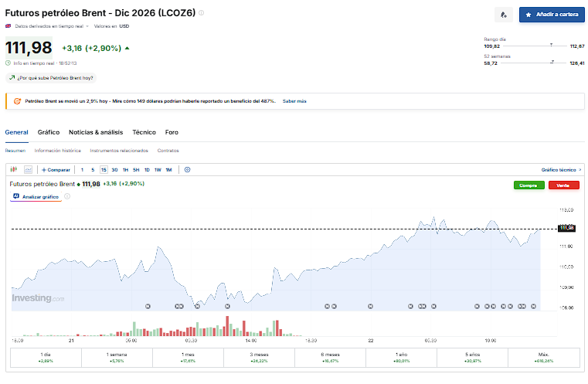Select the 6 meses performance range
588x384 pixels.
coord(330,358)
